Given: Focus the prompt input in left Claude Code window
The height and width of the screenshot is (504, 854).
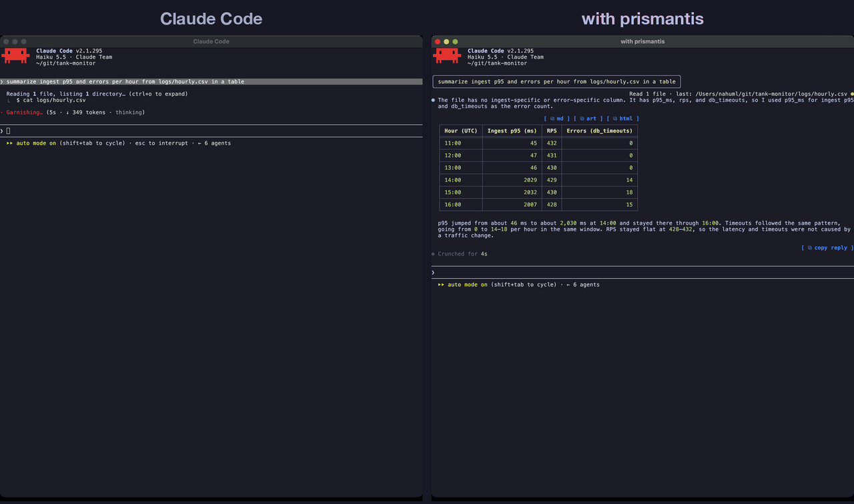Looking at the screenshot, I should point(211,131).
